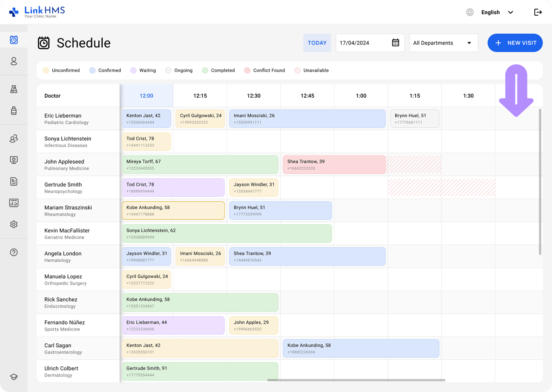Expand the English language selector
Viewport: 552px width, 392px height.
coord(497,12)
